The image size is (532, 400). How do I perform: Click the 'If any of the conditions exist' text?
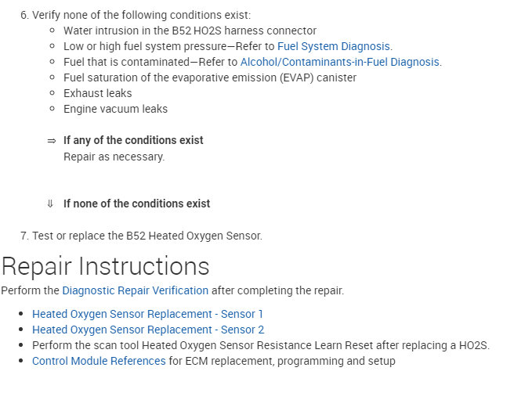[x=133, y=140]
